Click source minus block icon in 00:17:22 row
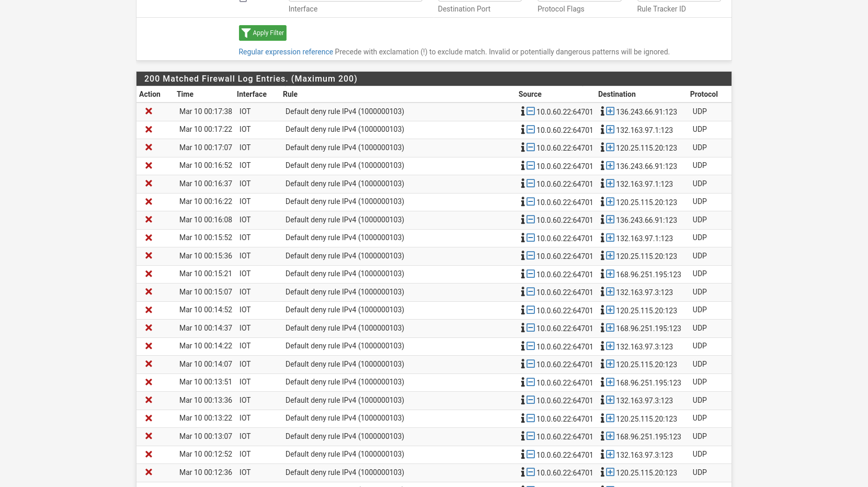The height and width of the screenshot is (487, 868). click(530, 129)
